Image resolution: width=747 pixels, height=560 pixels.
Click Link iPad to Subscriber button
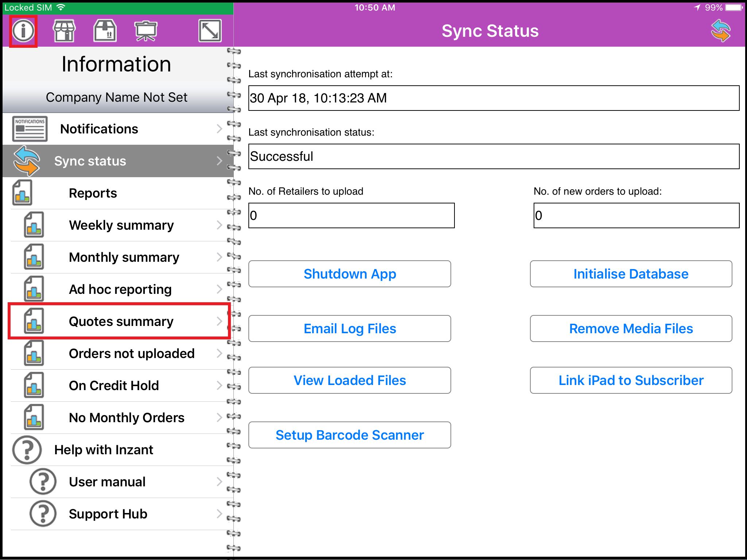631,380
